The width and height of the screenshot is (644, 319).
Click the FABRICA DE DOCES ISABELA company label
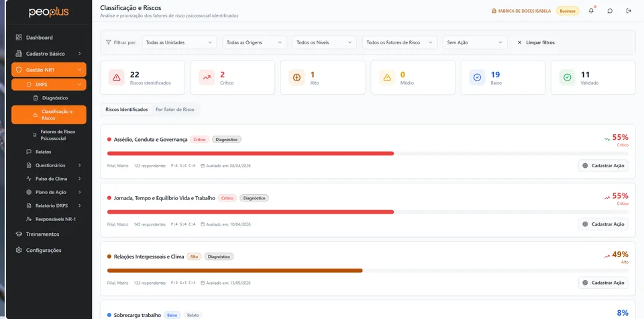tap(521, 11)
